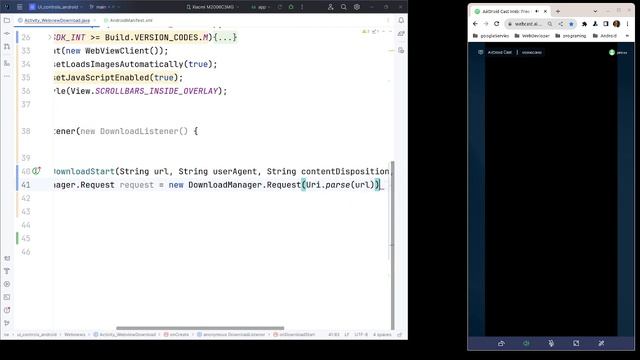Open the project selector dropdown in title bar
The image size is (640, 360).
tap(55, 7)
